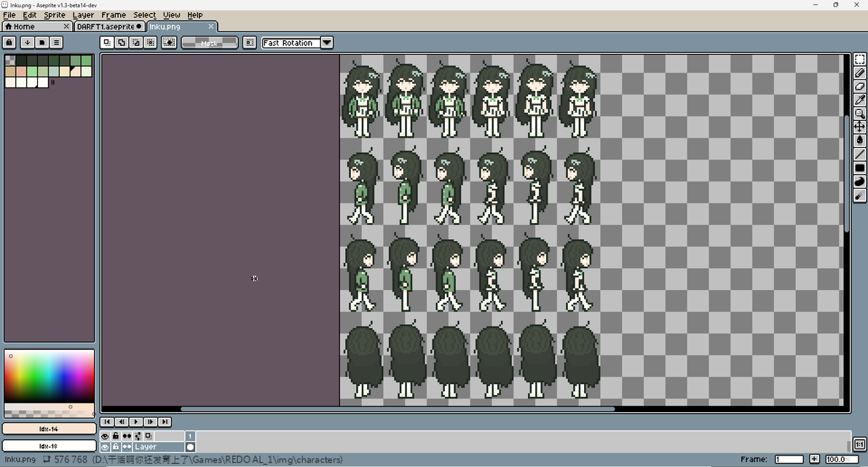868x467 pixels.
Task: Select the Paint Bucket tool
Action: pos(860,141)
